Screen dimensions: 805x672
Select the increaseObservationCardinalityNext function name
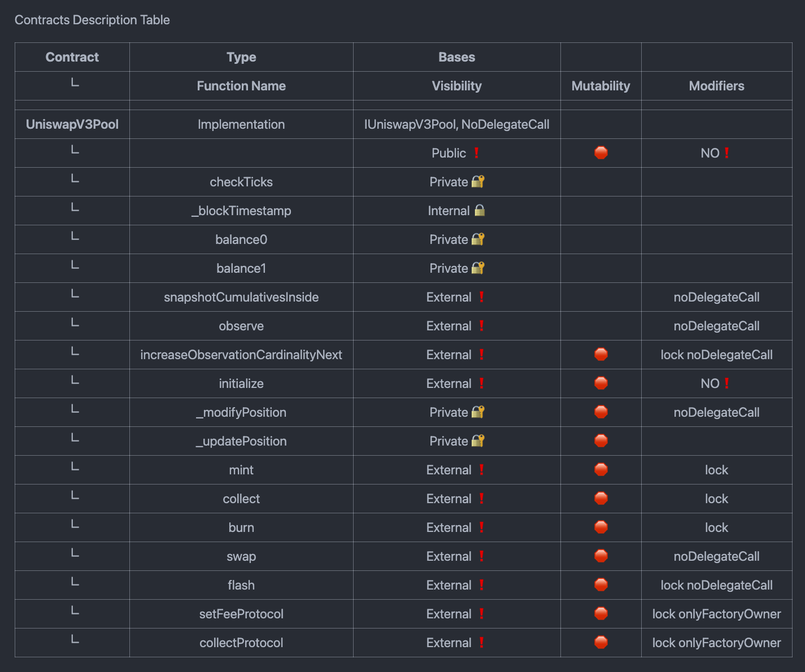241,355
